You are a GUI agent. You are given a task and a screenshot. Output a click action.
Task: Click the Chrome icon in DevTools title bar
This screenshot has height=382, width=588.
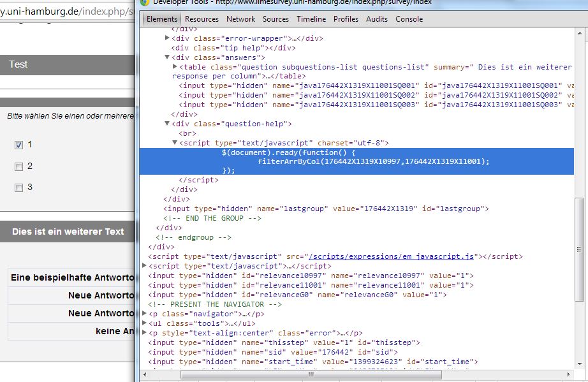[145, 3]
